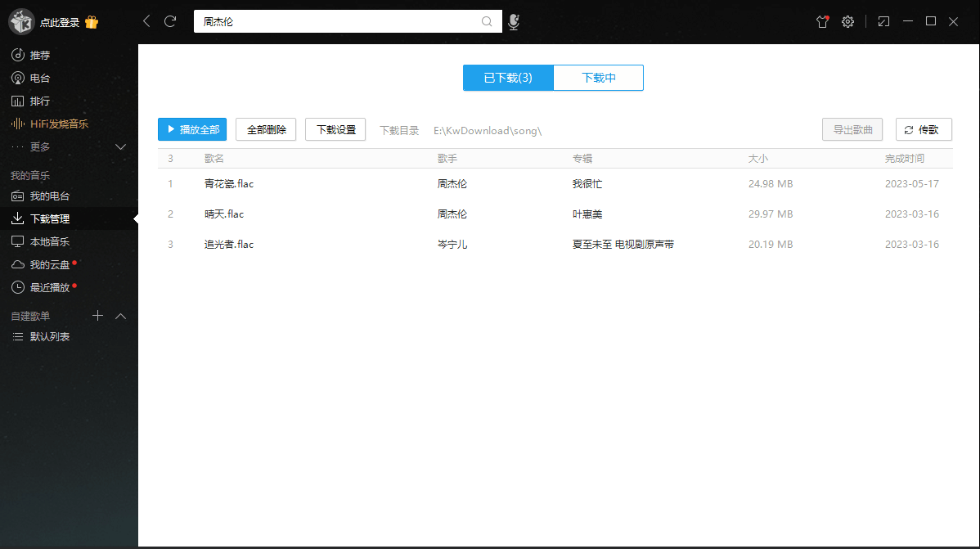This screenshot has height=549, width=980.
Task: Click the microphone voice search icon
Action: 514,22
